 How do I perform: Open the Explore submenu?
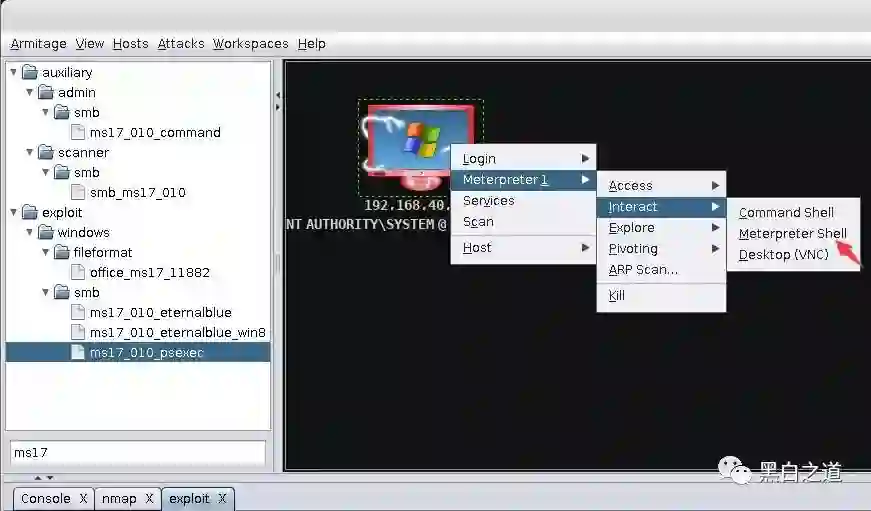661,228
